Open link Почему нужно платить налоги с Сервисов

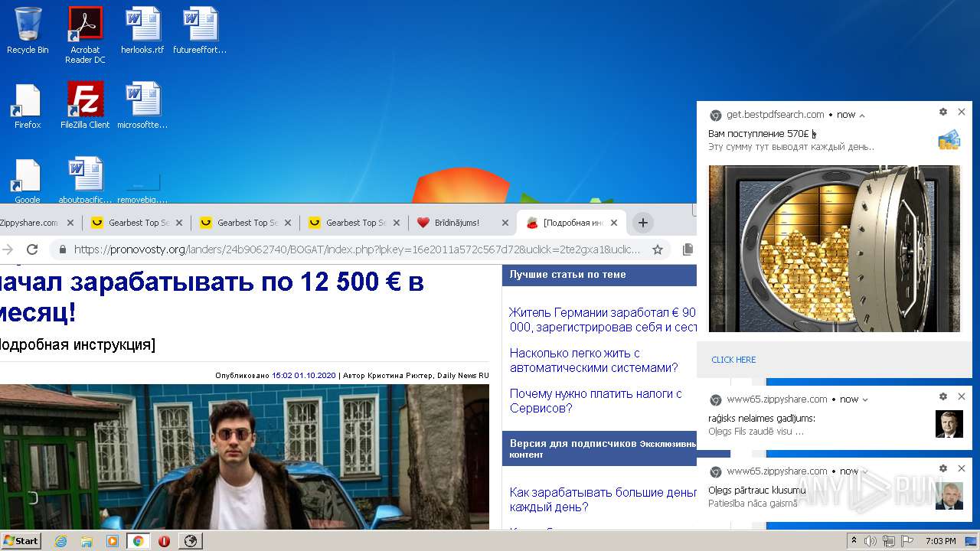[x=596, y=401]
